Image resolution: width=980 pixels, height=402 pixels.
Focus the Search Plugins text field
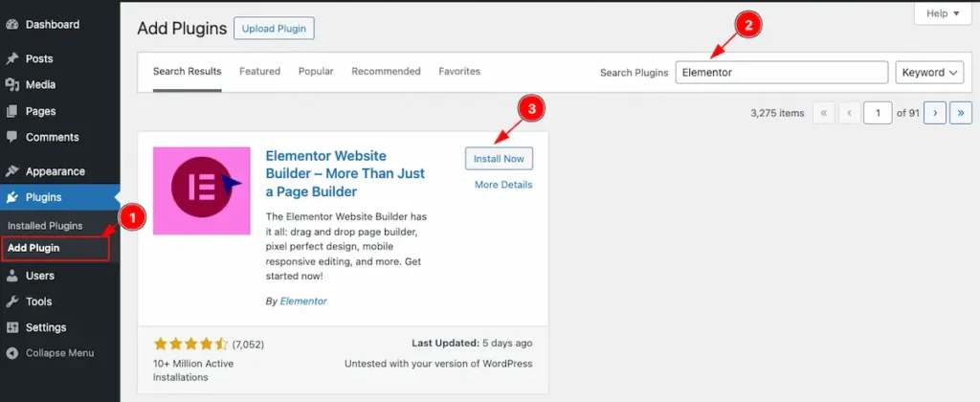(781, 73)
